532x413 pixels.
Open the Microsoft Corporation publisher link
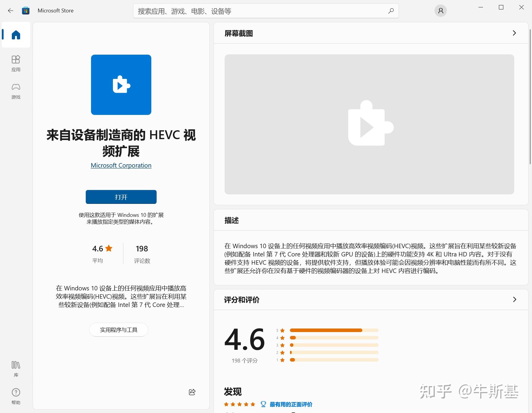click(121, 165)
